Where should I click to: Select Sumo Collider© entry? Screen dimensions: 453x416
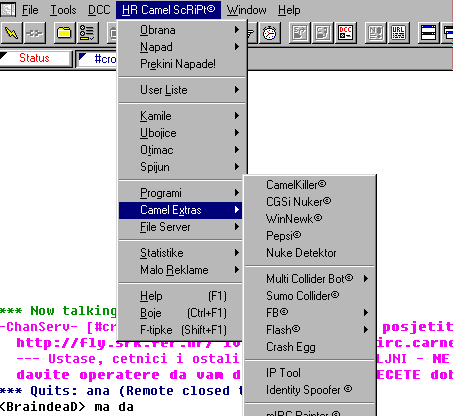click(x=309, y=295)
